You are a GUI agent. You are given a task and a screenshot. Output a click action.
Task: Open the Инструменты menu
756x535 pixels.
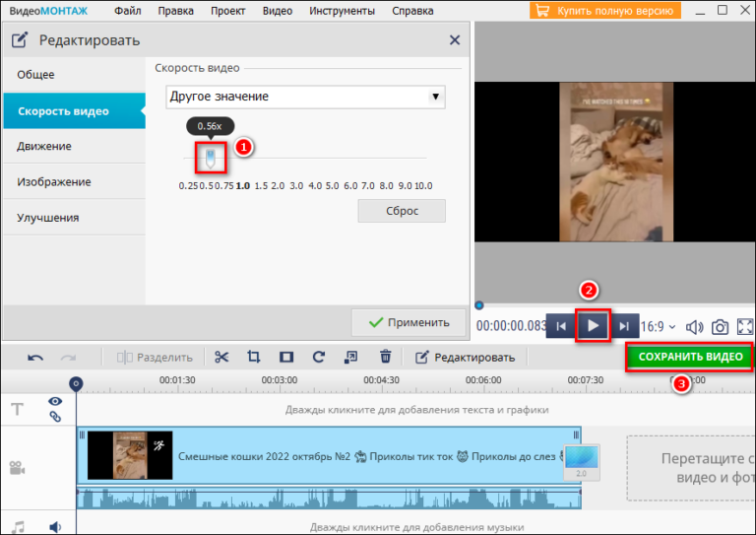pos(342,11)
